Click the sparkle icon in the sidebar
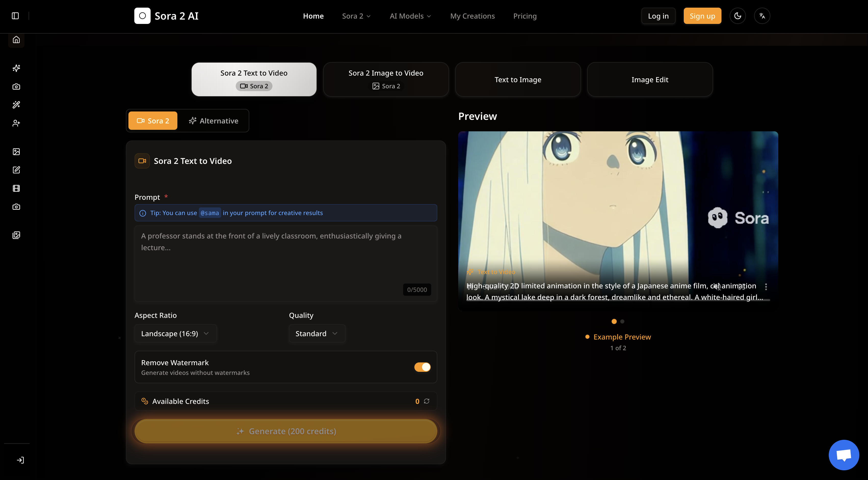Image resolution: width=868 pixels, height=480 pixels. tap(16, 68)
